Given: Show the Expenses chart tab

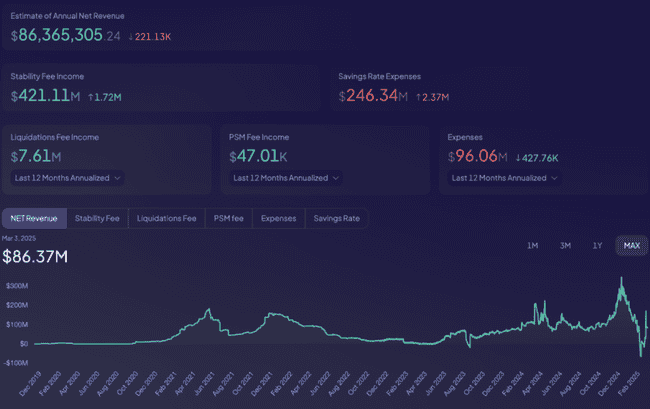Looking at the screenshot, I should tap(278, 218).
